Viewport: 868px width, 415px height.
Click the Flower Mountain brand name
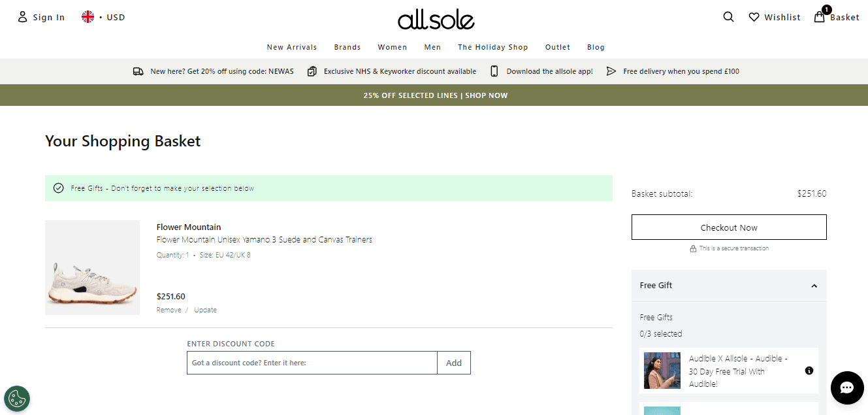189,227
